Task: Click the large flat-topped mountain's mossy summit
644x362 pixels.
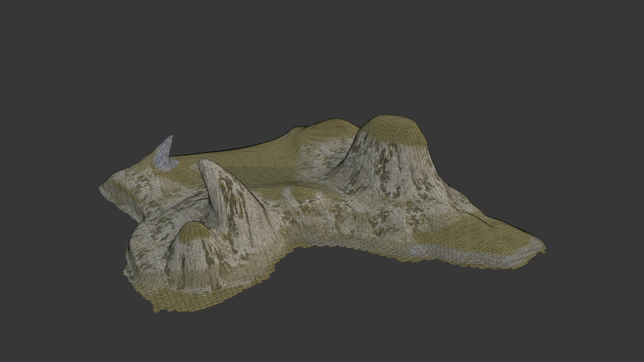Action: click(x=392, y=129)
